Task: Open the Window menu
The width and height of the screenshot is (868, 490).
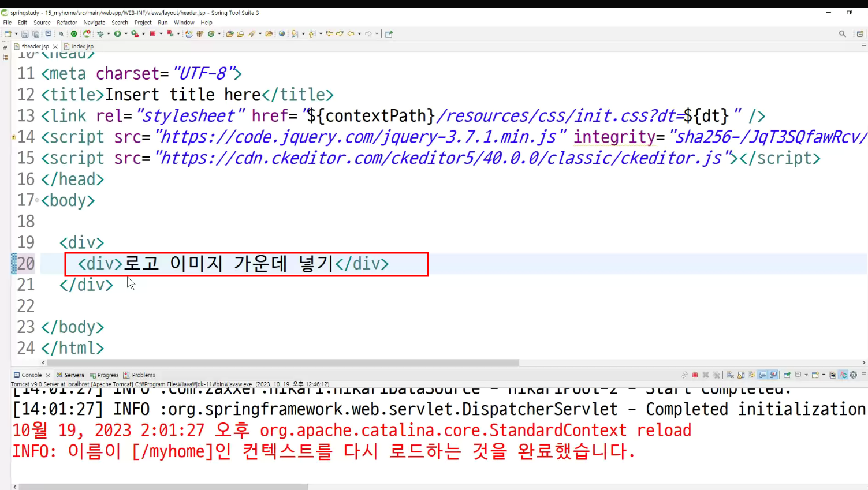Action: click(184, 23)
